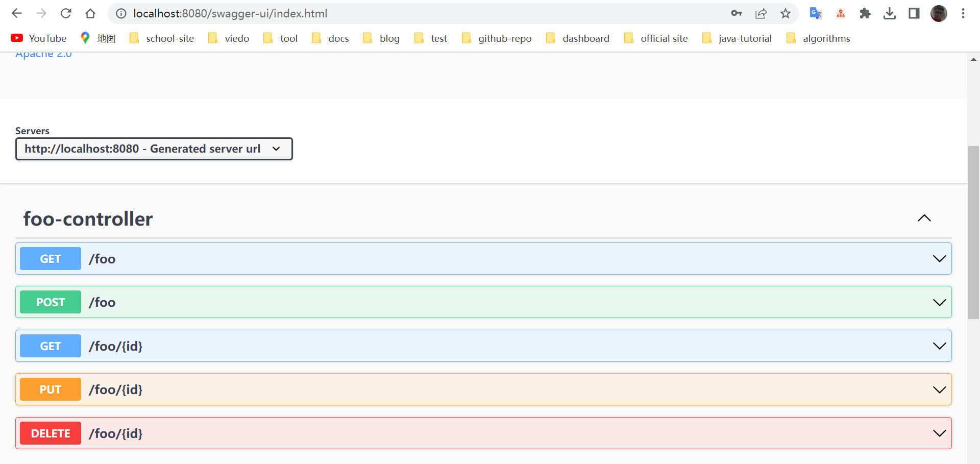Image resolution: width=980 pixels, height=464 pixels.
Task: Click the foo-controller section title
Action: (88, 218)
